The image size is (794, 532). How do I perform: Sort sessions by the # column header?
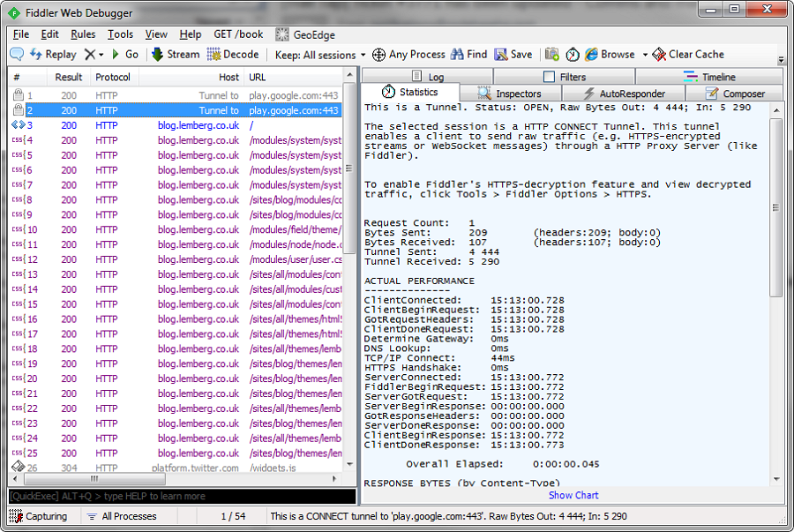click(x=28, y=77)
